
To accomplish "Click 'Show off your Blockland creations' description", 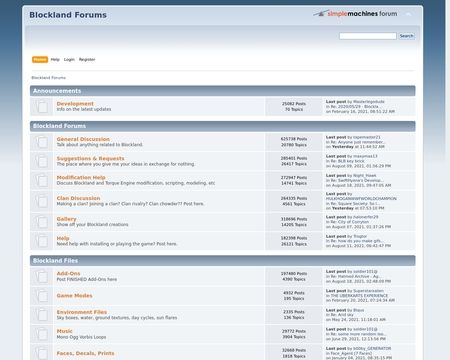I will tap(92, 225).
